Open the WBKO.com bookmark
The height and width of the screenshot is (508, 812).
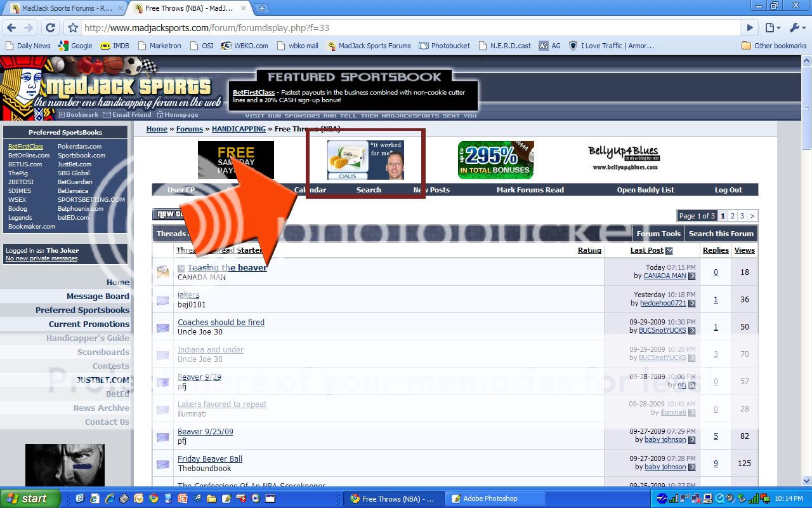pyautogui.click(x=245, y=46)
